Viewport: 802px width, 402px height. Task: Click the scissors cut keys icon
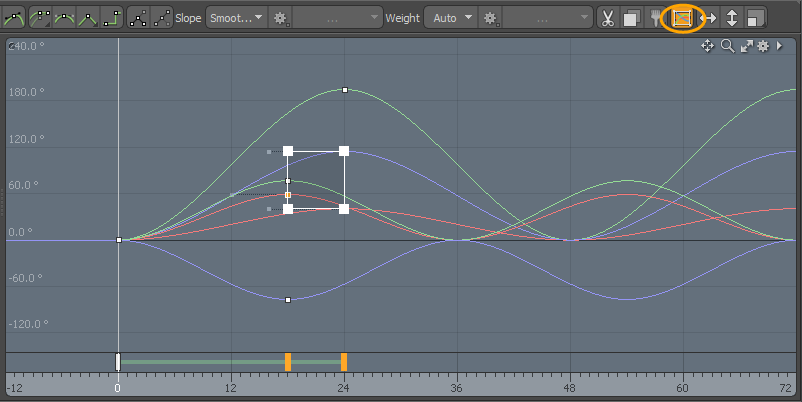(608, 18)
